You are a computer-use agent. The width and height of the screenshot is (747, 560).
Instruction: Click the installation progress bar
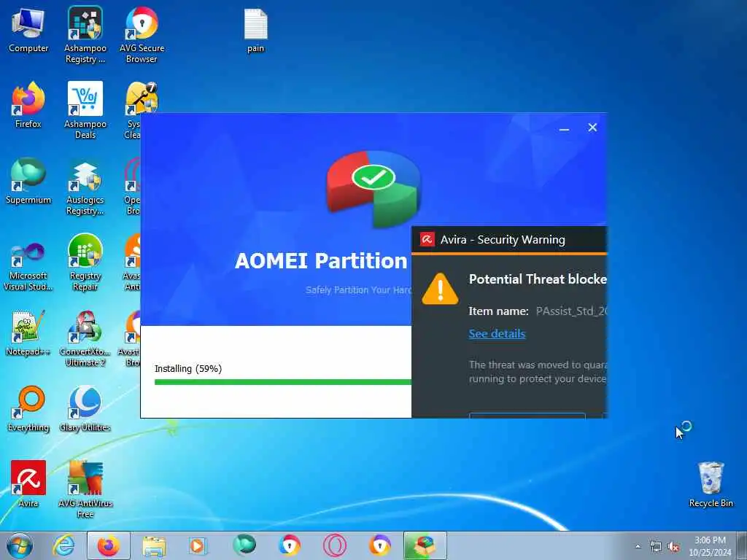[283, 382]
